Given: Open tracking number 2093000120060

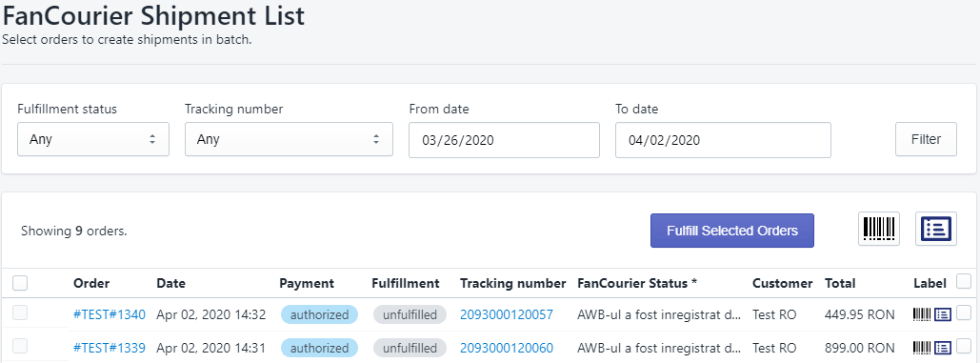Looking at the screenshot, I should coord(507,348).
